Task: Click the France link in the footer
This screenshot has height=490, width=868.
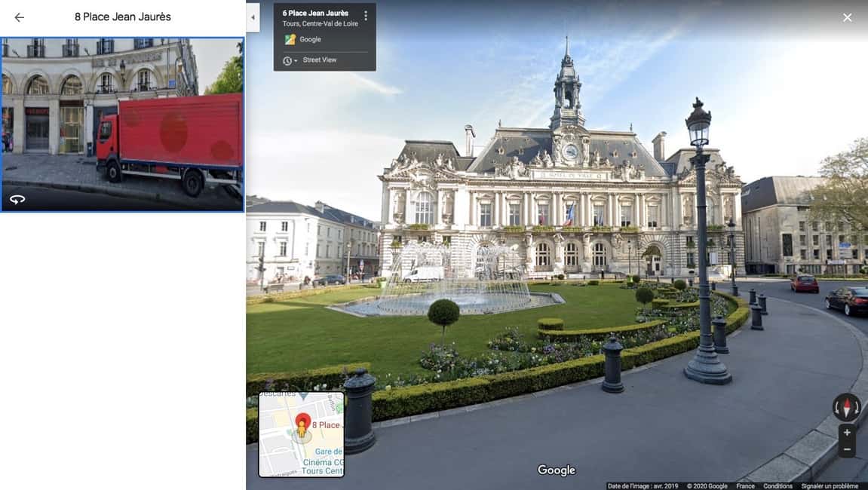Action: pos(745,486)
